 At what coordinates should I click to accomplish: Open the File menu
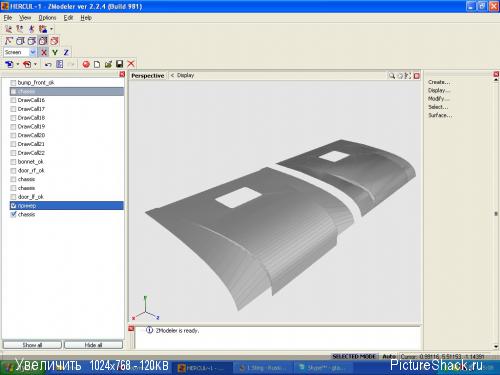point(8,18)
